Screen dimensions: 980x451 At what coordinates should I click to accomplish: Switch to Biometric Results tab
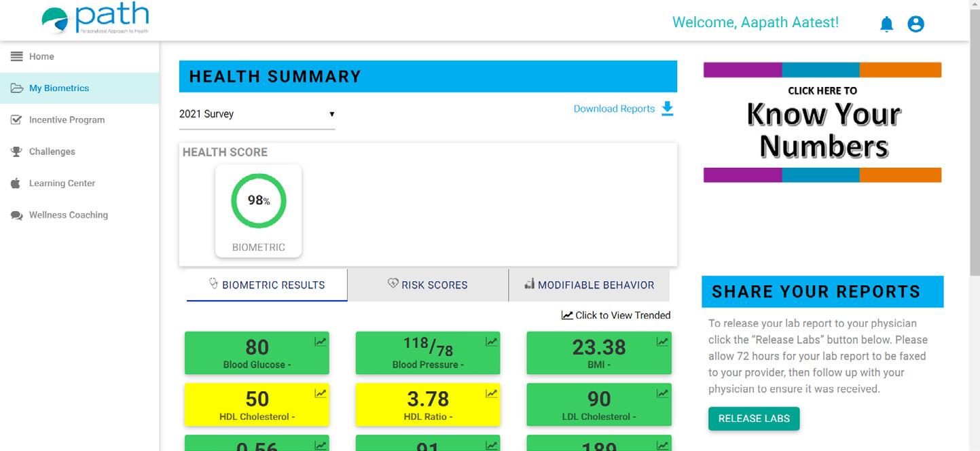[267, 285]
